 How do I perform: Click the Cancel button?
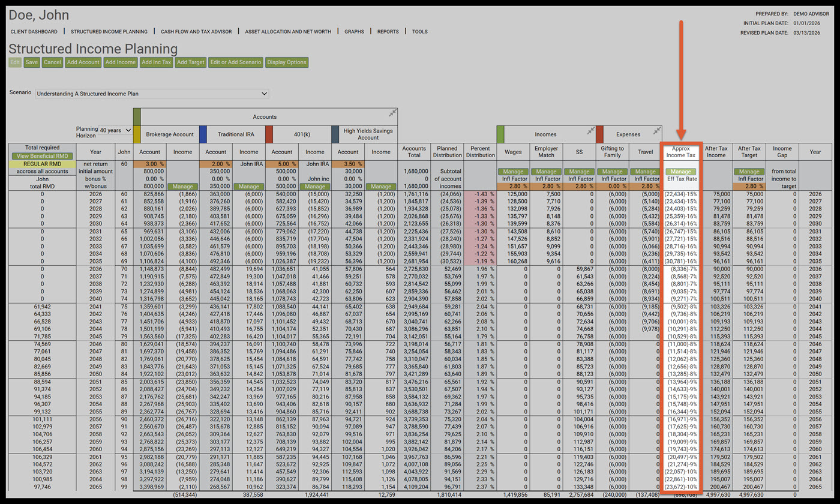52,62
